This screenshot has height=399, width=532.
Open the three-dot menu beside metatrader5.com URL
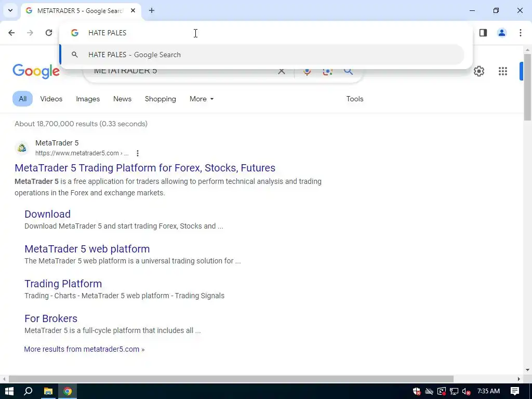(x=137, y=153)
